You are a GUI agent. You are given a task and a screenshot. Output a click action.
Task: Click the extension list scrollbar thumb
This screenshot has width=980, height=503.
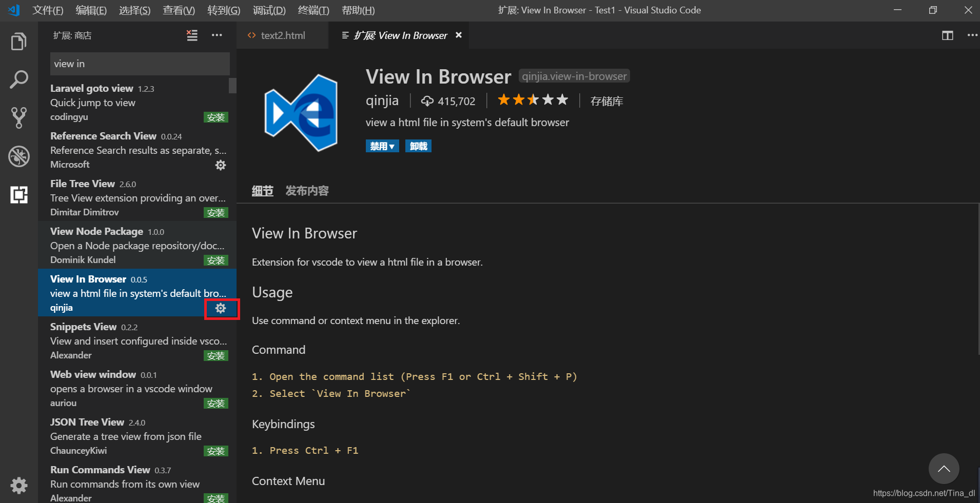(232, 85)
